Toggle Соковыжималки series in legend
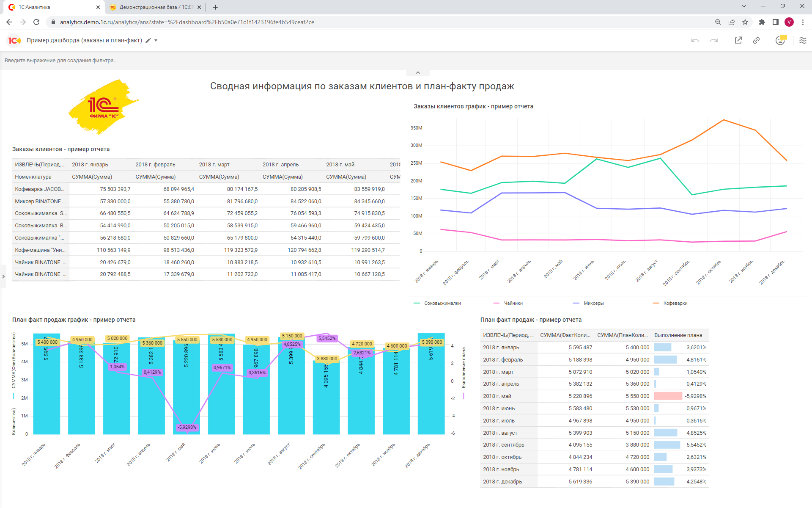Viewport: 812px width, 508px height. [442, 303]
